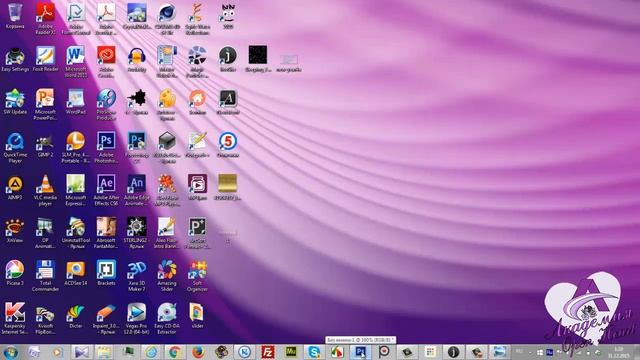Open the red number 5 circle shortcut
The image size is (640, 360).
pos(228,145)
